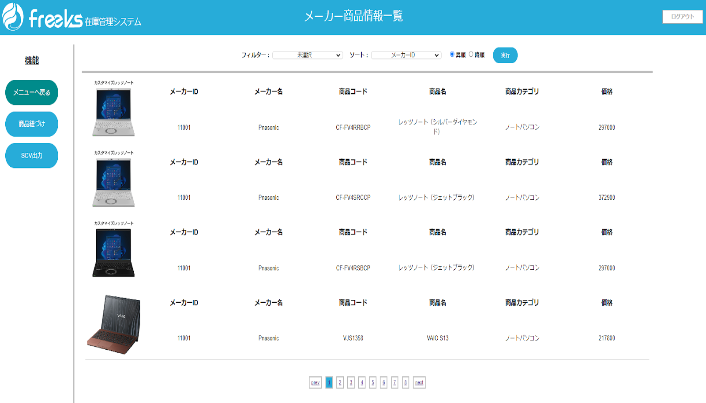Click Panasonic maker name in VAIO row

269,338
